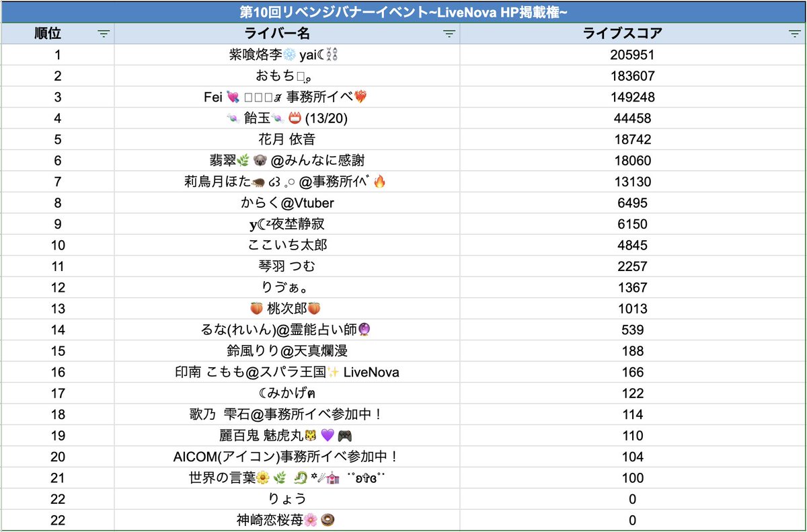
Task: Click the 順位 header cell text
Action: tap(48, 34)
